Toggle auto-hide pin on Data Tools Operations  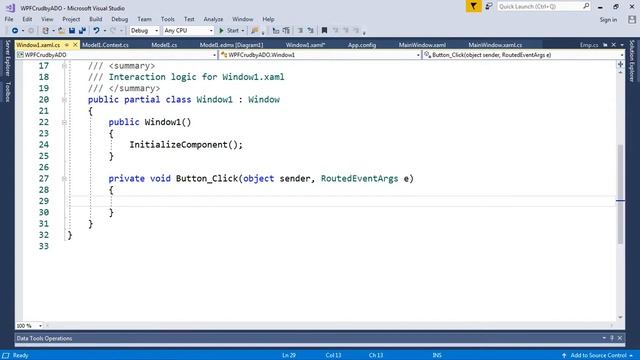(612, 338)
